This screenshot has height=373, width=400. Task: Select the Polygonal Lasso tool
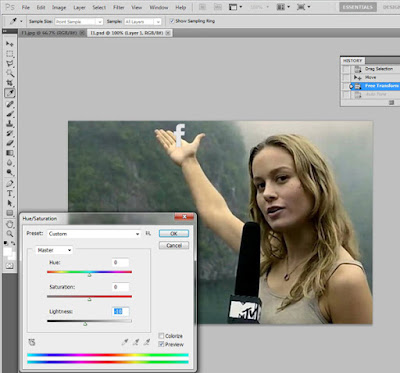(x=10, y=63)
